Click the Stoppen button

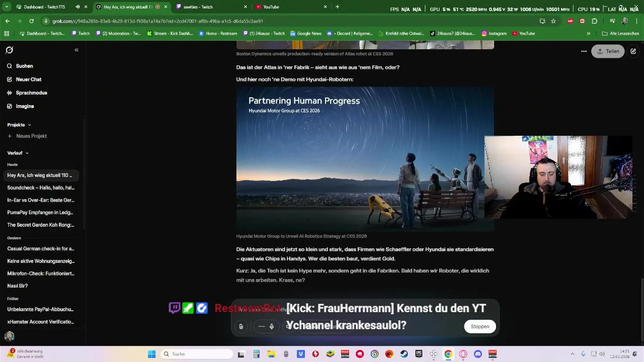pyautogui.click(x=480, y=326)
